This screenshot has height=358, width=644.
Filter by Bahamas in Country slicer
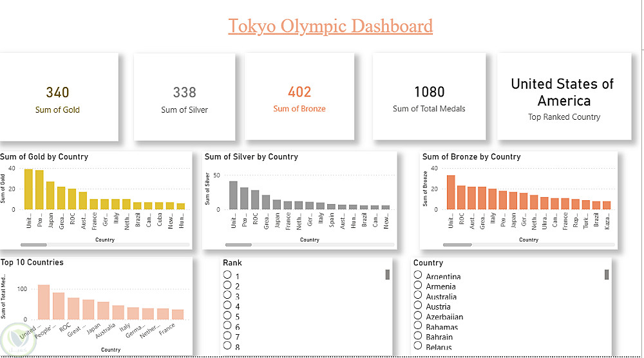click(418, 325)
